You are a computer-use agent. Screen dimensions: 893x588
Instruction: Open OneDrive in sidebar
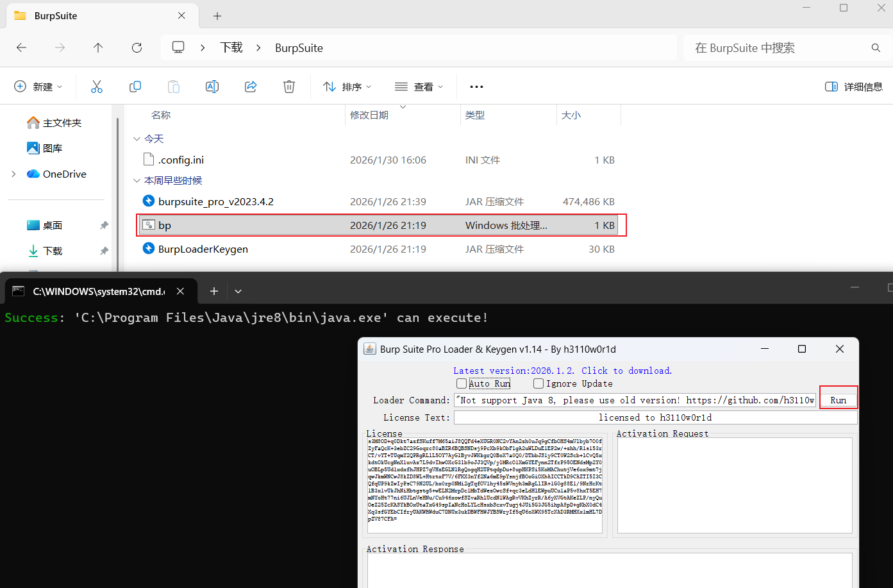[56, 174]
